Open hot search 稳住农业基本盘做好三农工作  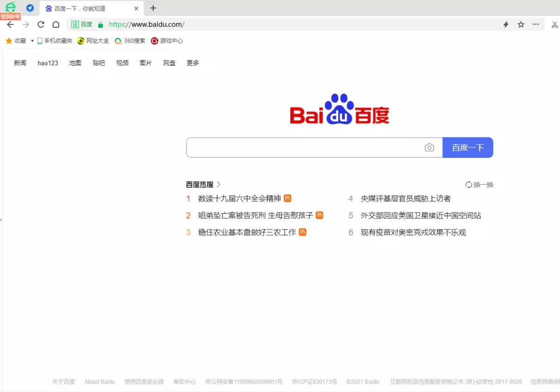247,232
